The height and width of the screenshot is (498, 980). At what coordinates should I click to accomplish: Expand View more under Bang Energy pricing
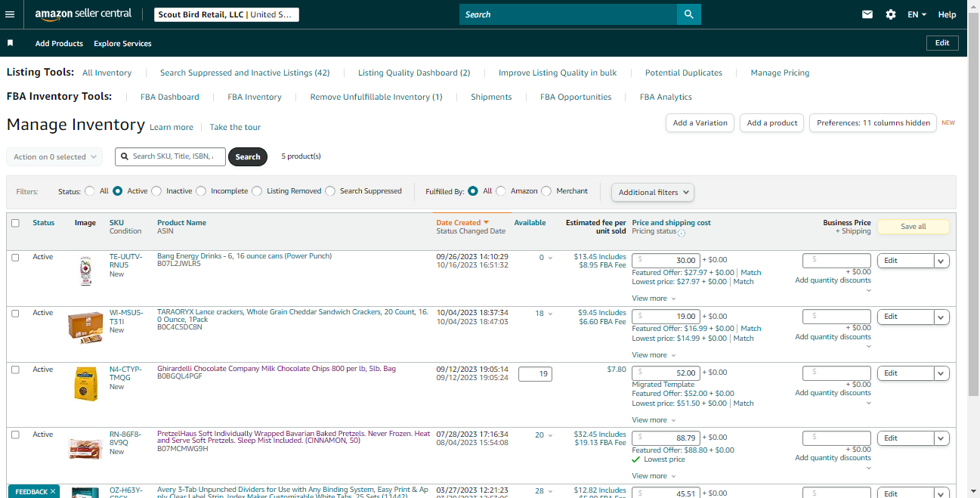654,298
